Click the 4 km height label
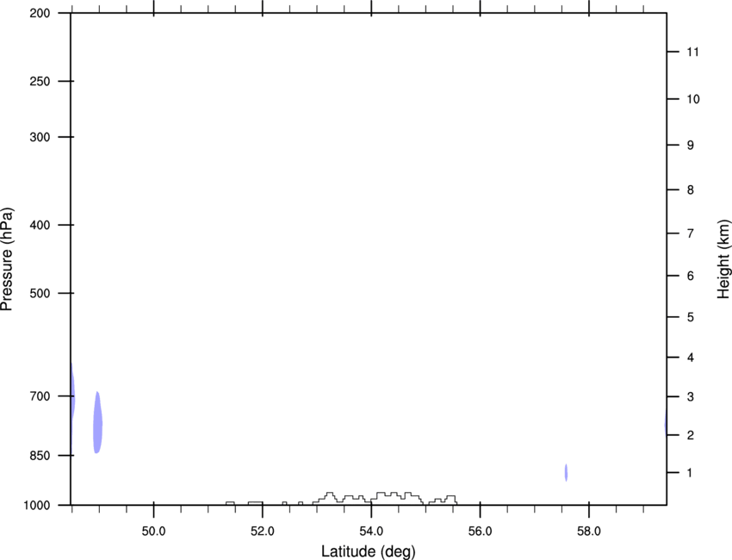This screenshot has width=732, height=560. point(691,358)
